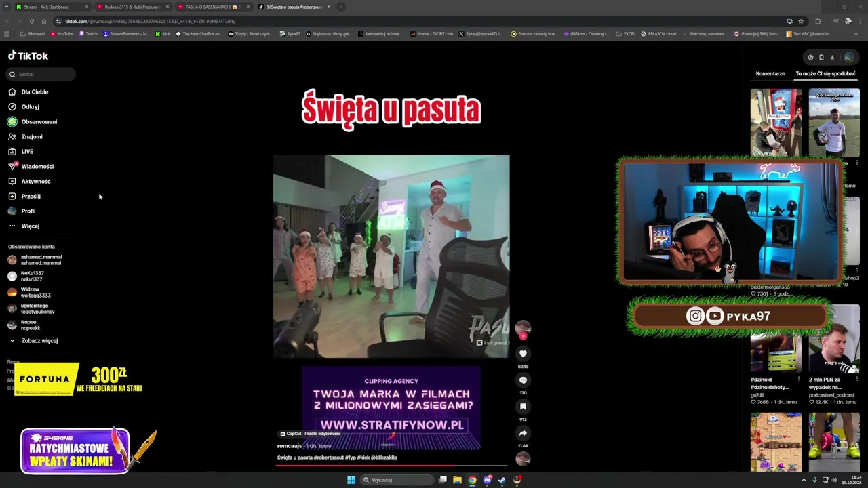Open the Profil avatar in sidebar
Viewport: 868px width, 488px height.
tap(12, 211)
